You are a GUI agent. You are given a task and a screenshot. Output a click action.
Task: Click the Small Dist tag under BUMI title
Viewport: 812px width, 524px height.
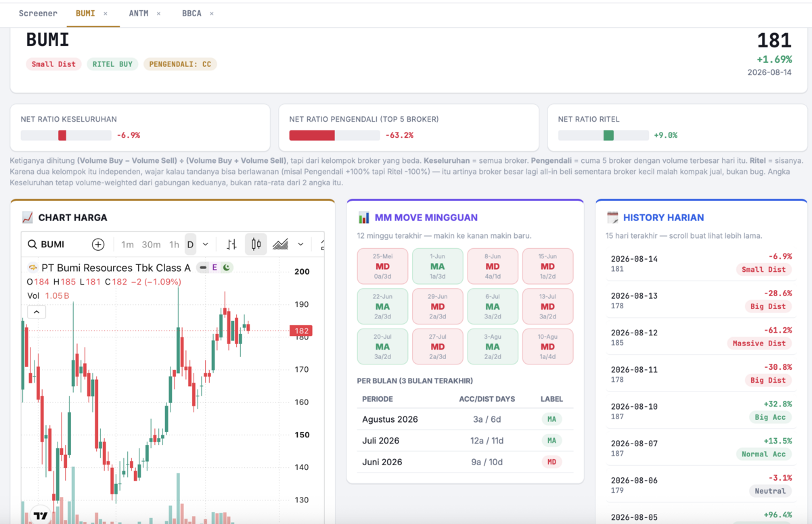coord(53,64)
